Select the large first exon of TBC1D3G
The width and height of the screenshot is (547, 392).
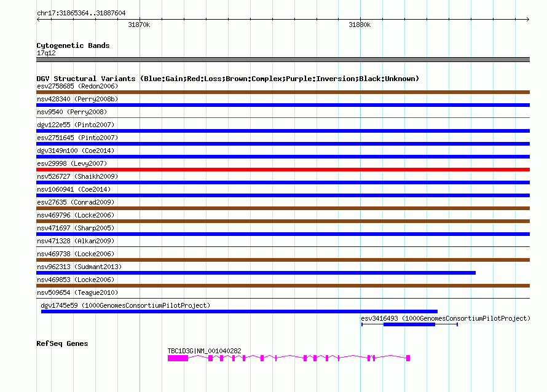click(x=178, y=358)
